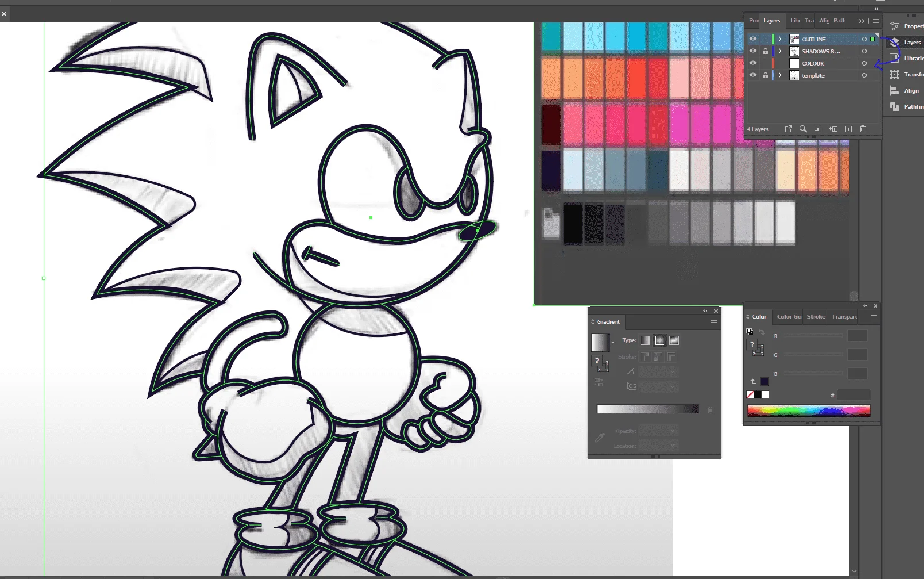Click Create New Sublayer icon
This screenshot has width=924, height=579.
pos(833,129)
